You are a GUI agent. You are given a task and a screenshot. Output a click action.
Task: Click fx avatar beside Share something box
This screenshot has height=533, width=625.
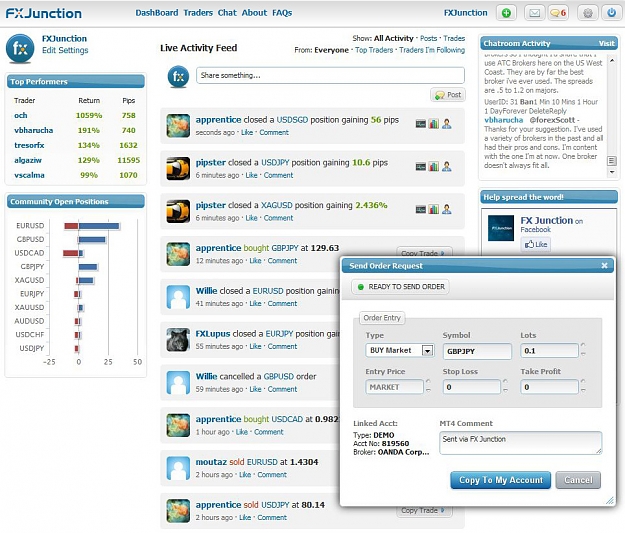click(x=178, y=77)
